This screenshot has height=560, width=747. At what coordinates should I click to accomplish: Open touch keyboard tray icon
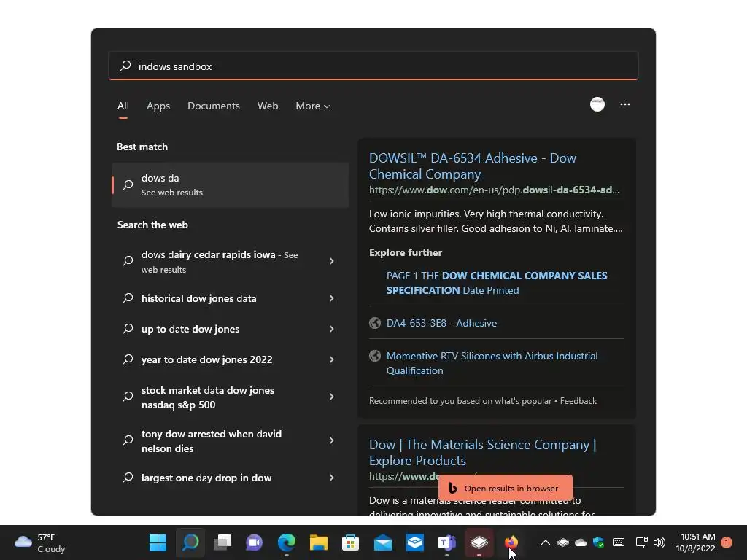pos(619,542)
